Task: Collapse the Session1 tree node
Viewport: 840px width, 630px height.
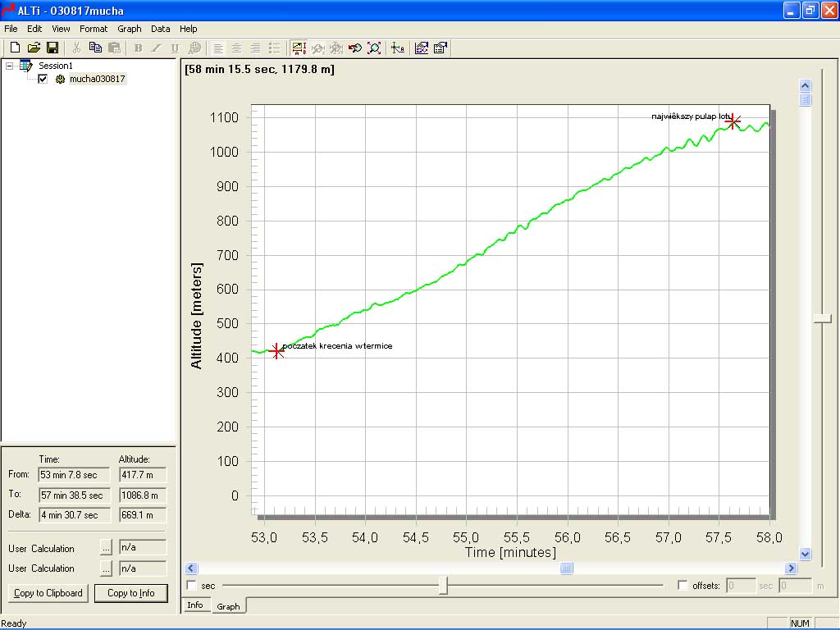Action: pyautogui.click(x=10, y=66)
